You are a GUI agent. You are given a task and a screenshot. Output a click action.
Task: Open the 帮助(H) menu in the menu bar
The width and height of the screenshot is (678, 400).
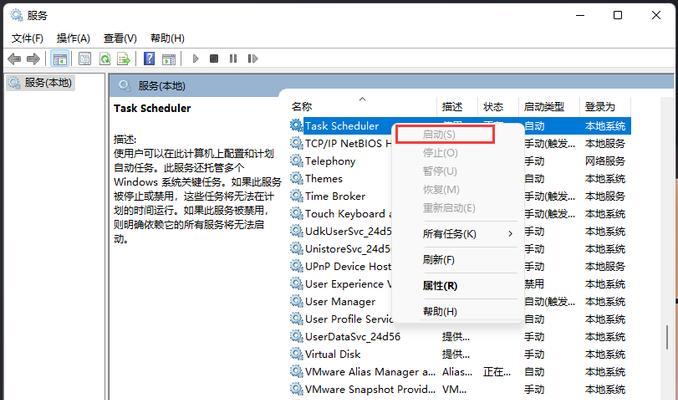click(x=167, y=38)
